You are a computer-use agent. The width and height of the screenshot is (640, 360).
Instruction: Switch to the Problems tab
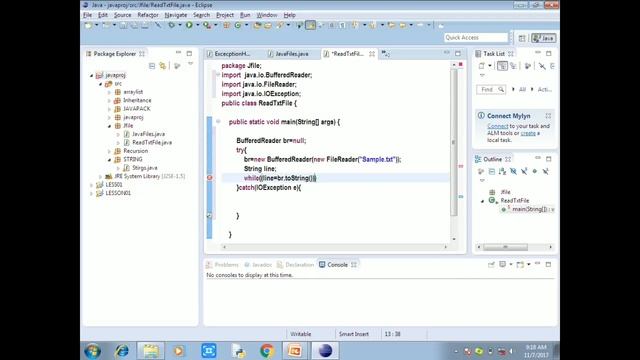coord(222,265)
